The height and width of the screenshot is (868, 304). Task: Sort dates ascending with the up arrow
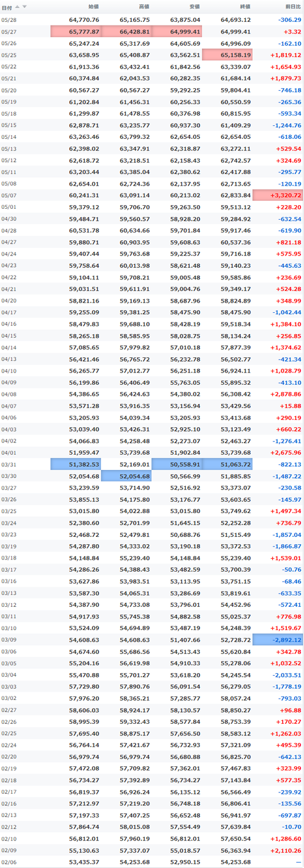point(17,7)
